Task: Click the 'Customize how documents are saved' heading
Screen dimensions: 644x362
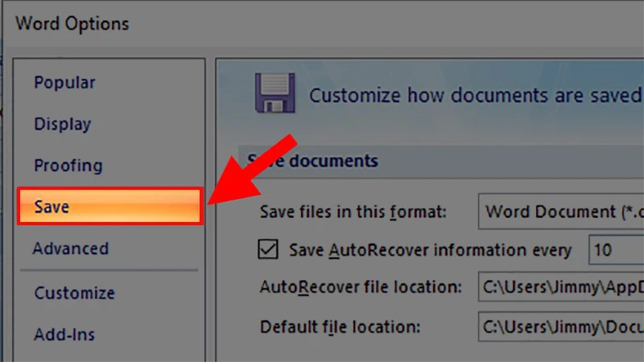Action: click(475, 95)
